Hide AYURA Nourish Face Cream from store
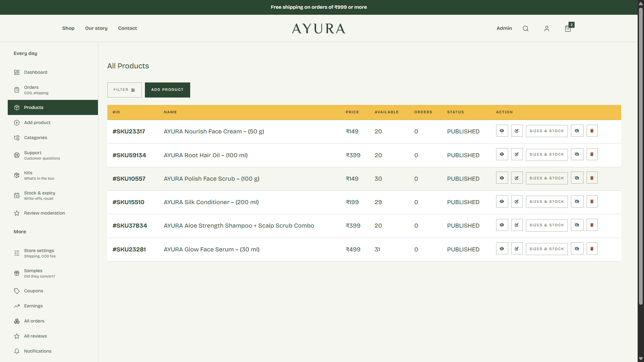 (577, 131)
